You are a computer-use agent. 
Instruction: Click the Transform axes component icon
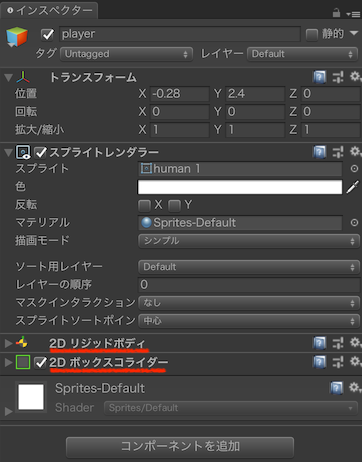coord(23,77)
